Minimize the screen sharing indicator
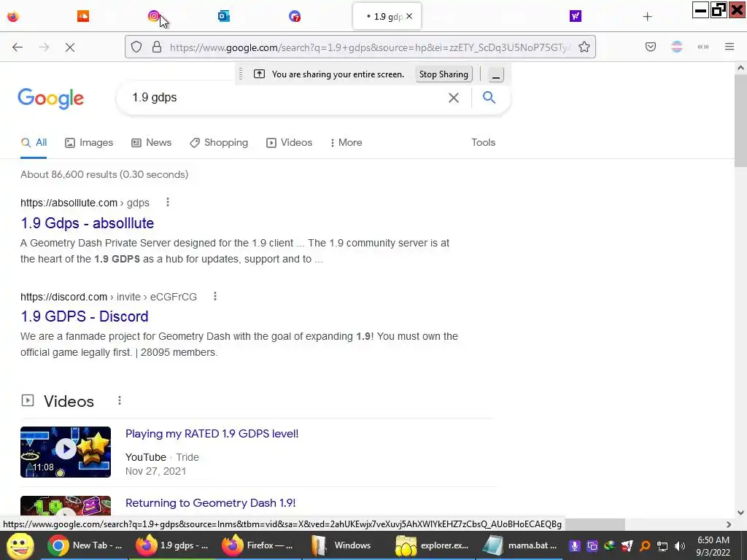Viewport: 747px width, 560px height. (x=496, y=75)
